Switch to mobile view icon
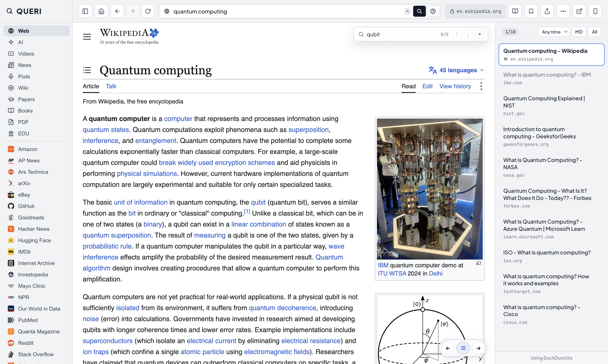This screenshot has height=364, width=608. (595, 11)
